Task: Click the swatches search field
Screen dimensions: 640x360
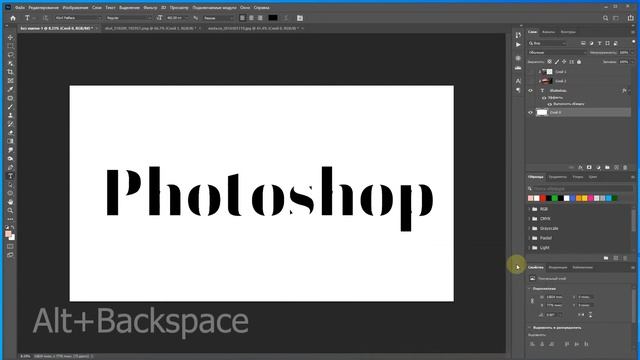Action: point(580,189)
